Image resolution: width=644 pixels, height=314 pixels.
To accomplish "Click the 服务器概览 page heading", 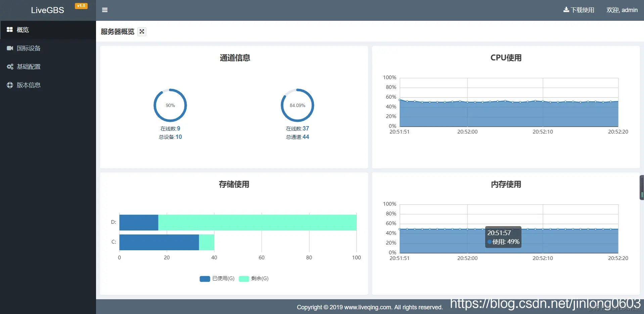I will click(x=118, y=32).
